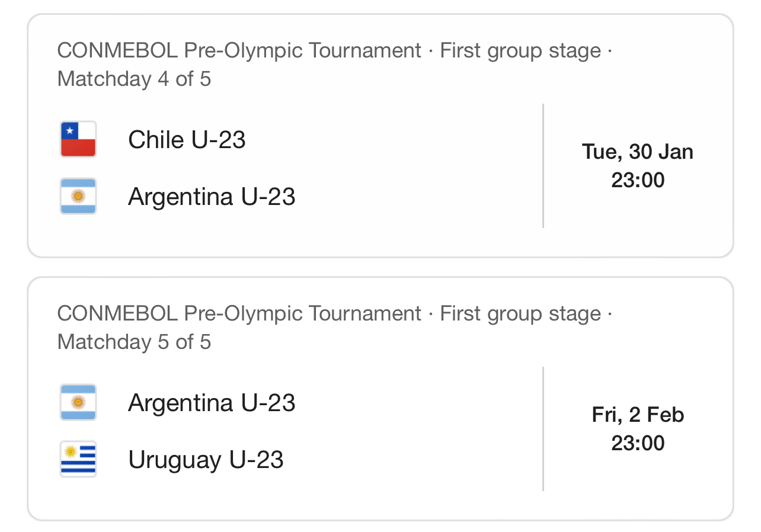Open the Chile vs Argentina match card
Screen dimensions: 761x532
(x=380, y=136)
